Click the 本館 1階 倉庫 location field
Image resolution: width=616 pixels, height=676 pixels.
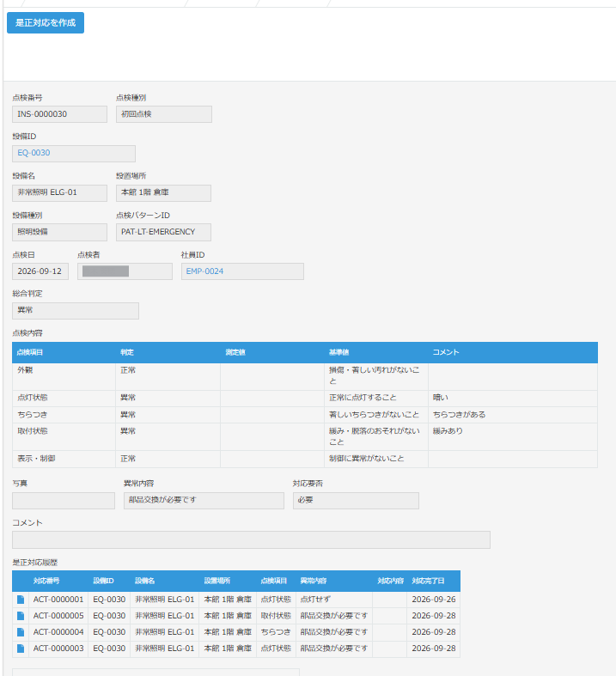(163, 192)
